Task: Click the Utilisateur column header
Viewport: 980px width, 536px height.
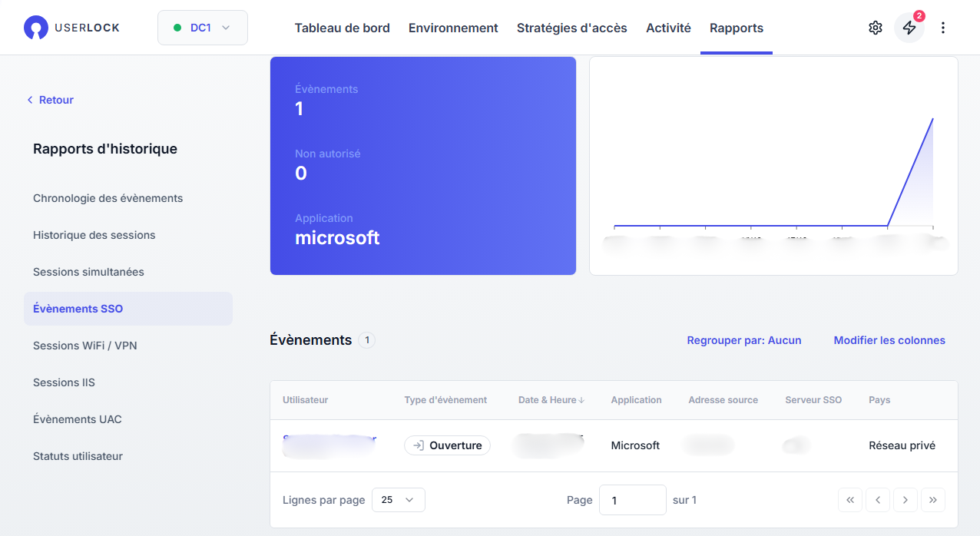Action: [x=305, y=400]
